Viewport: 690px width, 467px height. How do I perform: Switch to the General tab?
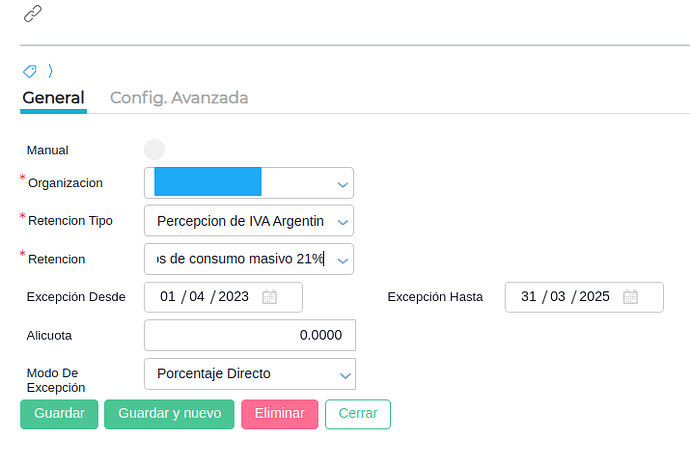click(x=53, y=98)
